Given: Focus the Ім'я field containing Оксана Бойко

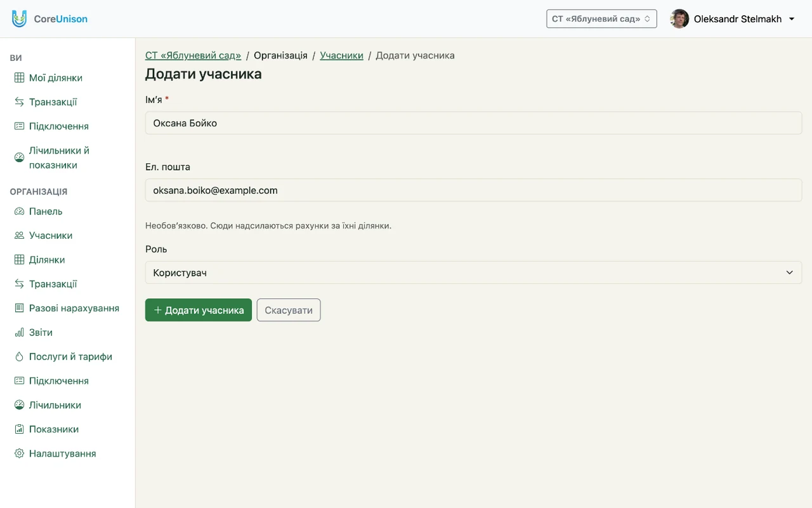Looking at the screenshot, I should pos(473,123).
